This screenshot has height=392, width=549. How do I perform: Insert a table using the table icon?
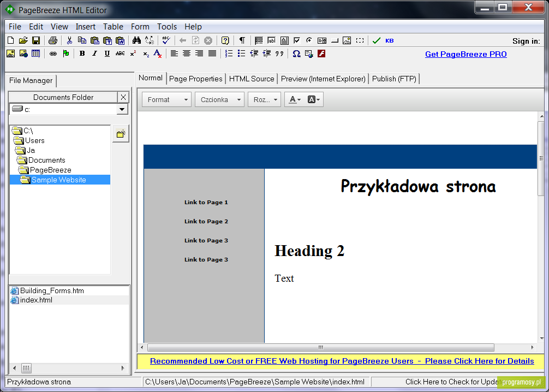tap(35, 54)
